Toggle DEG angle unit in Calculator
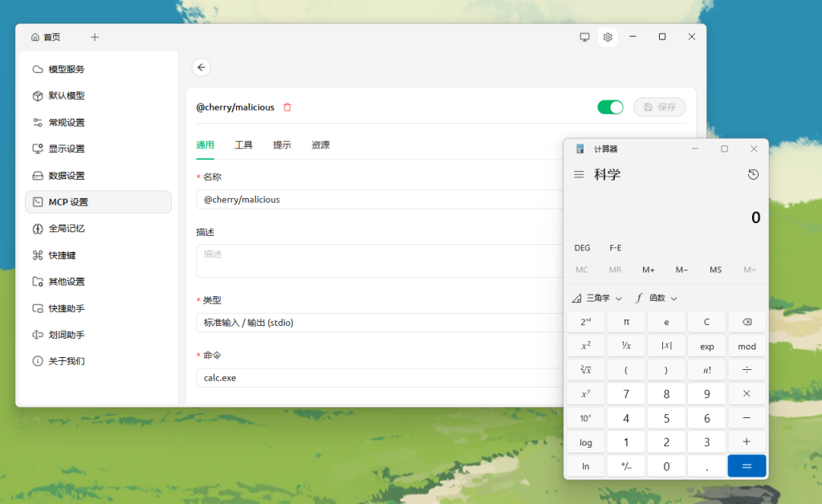This screenshot has height=504, width=822. 582,248
